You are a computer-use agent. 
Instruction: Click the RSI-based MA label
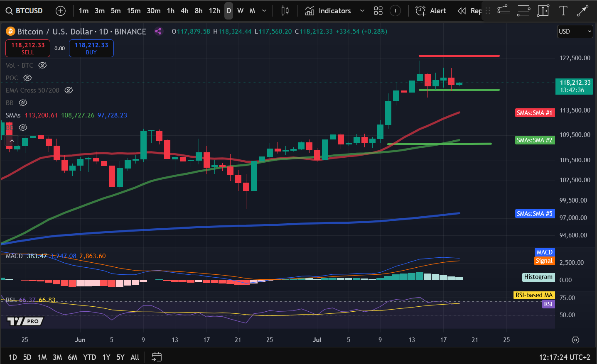coord(534,295)
